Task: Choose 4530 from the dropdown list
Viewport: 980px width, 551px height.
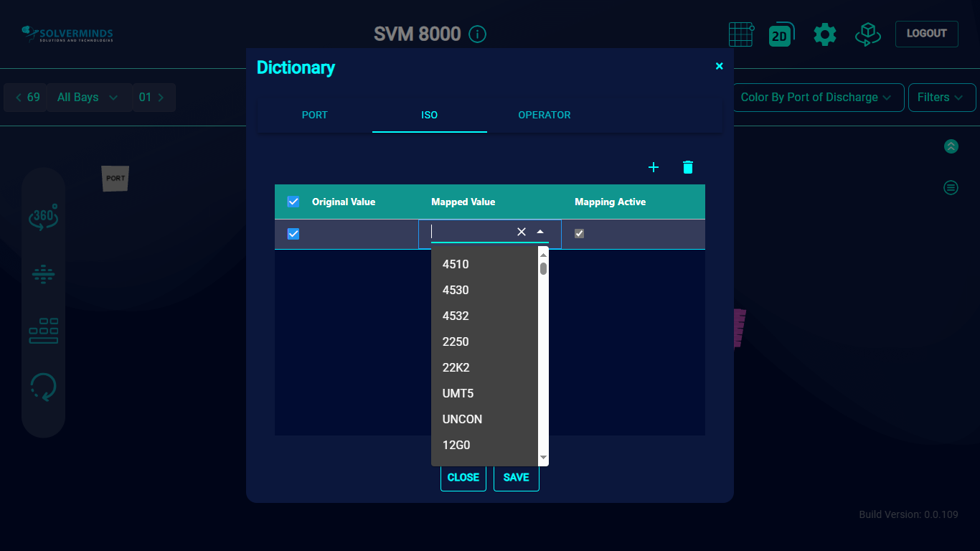Action: click(484, 290)
